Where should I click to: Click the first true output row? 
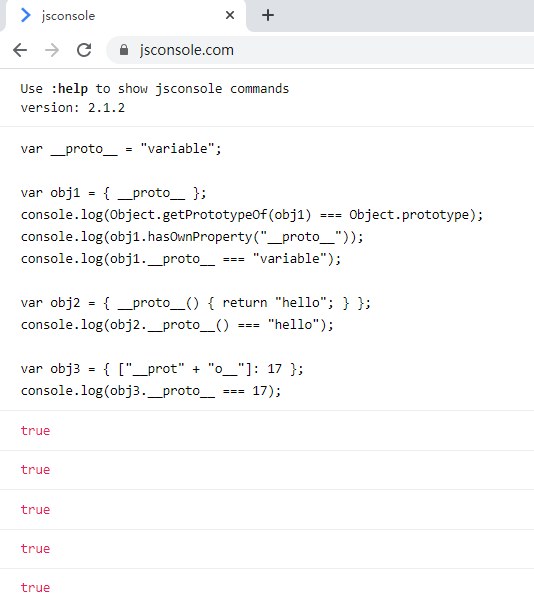pos(267,431)
